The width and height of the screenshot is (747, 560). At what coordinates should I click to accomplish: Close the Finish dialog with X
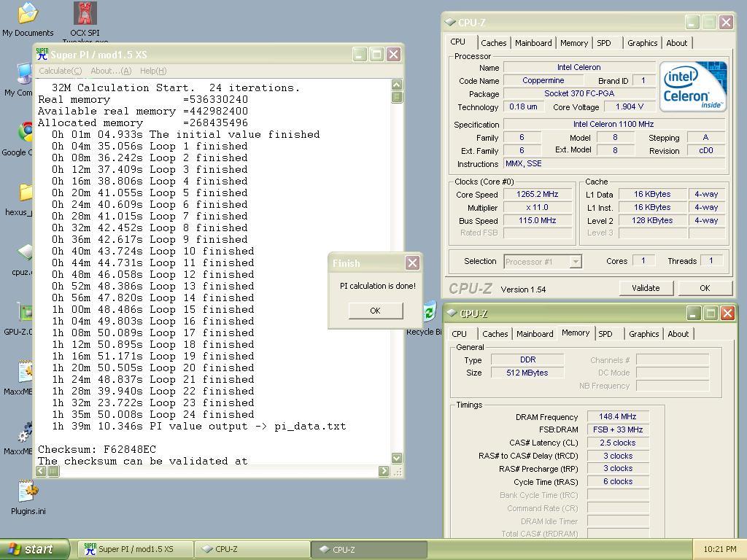[x=412, y=262]
